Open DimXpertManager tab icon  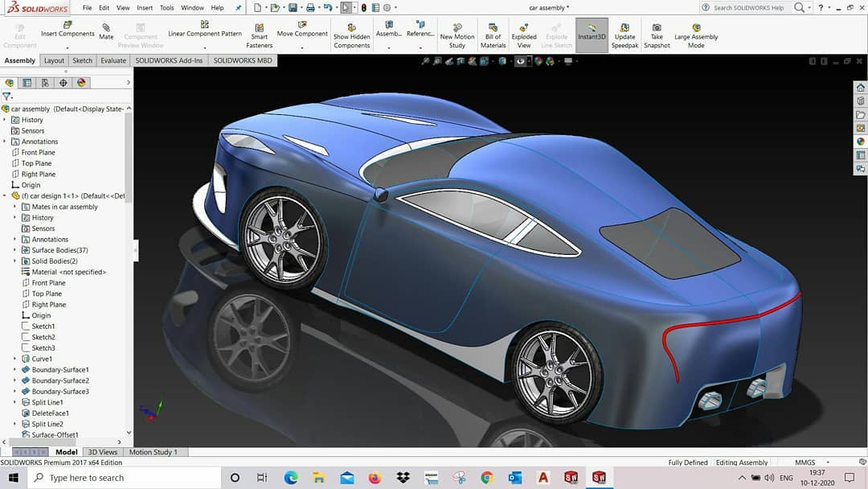63,83
